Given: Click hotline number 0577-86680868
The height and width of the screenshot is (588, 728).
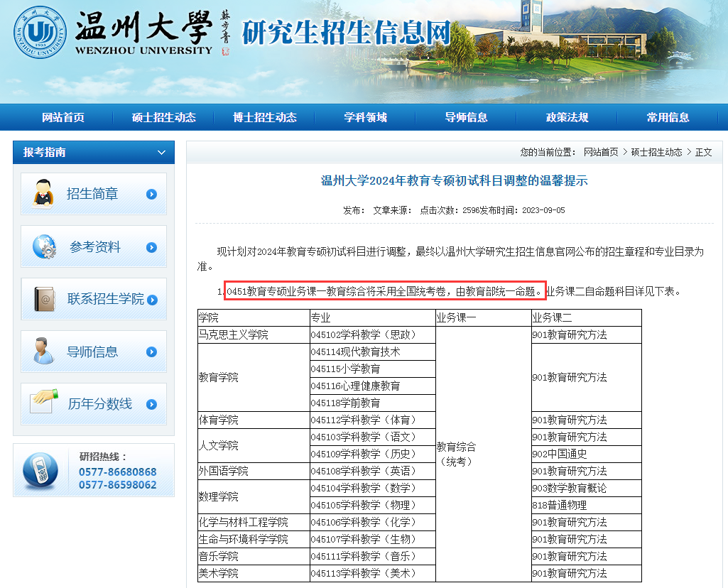Looking at the screenshot, I should point(117,472).
